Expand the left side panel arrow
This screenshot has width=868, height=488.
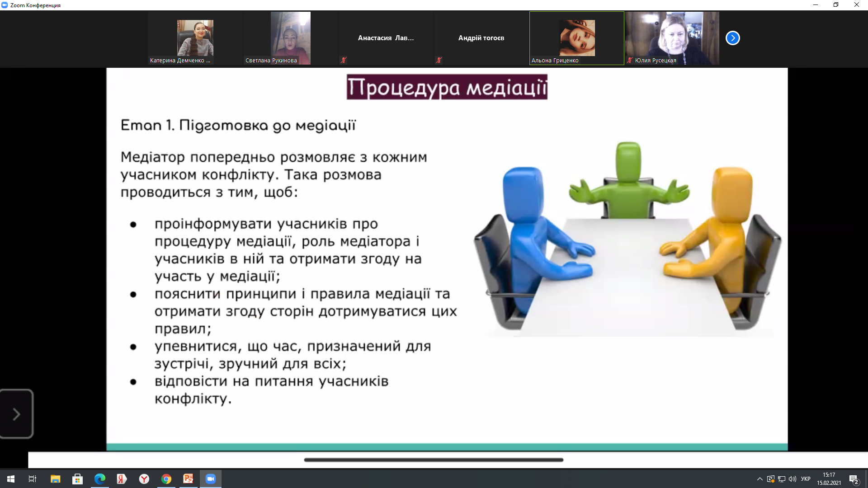coord(17,414)
